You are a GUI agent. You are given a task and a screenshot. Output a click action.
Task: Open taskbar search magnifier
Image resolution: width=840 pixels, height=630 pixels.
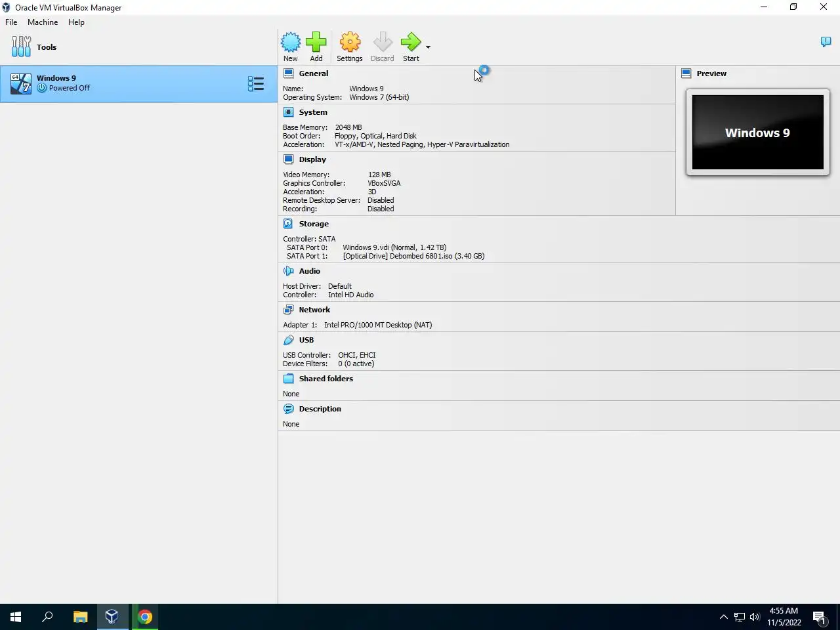pos(47,617)
